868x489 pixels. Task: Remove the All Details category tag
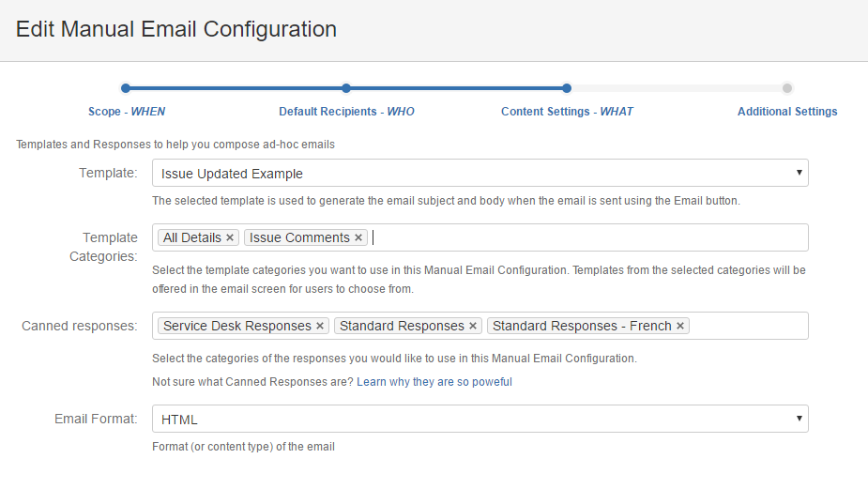[x=230, y=237]
